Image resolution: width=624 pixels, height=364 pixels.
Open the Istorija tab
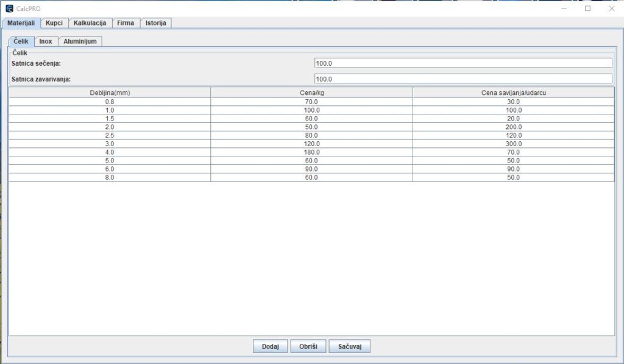156,23
